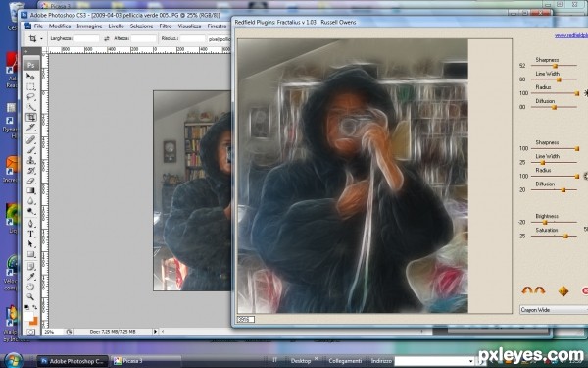Open the Visualizza menu
The height and width of the screenshot is (368, 588).
pos(189,26)
